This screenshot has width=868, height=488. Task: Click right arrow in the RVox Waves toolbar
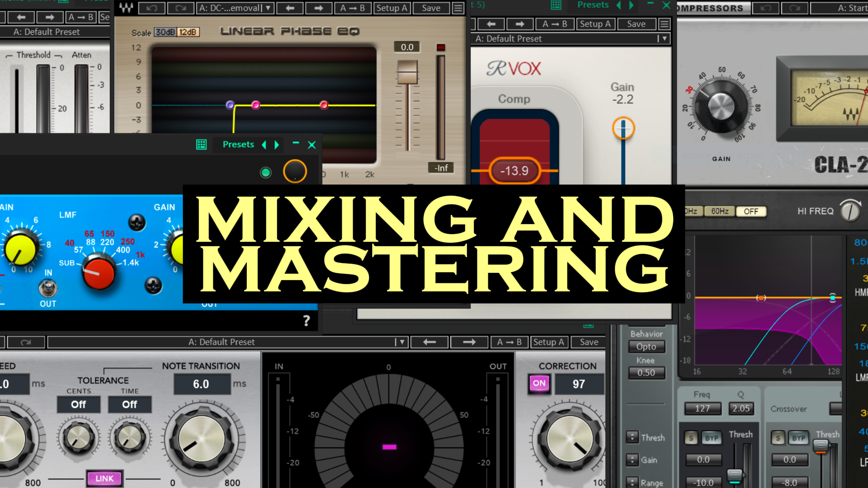[x=520, y=24]
